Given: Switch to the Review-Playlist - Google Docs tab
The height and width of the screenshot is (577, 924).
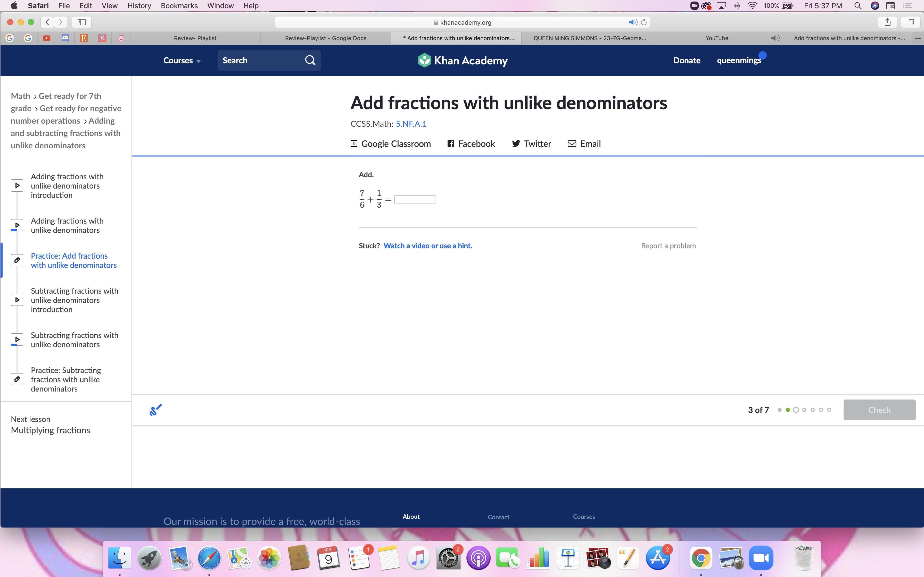Looking at the screenshot, I should tap(326, 38).
